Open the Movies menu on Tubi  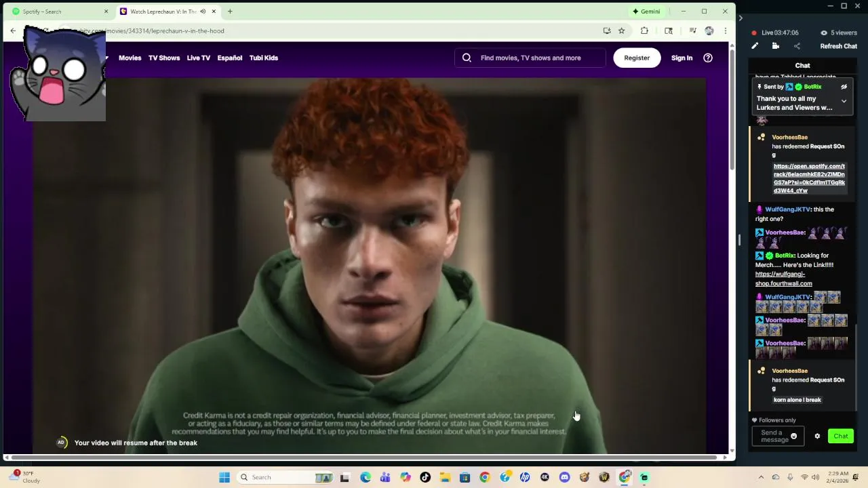(130, 58)
